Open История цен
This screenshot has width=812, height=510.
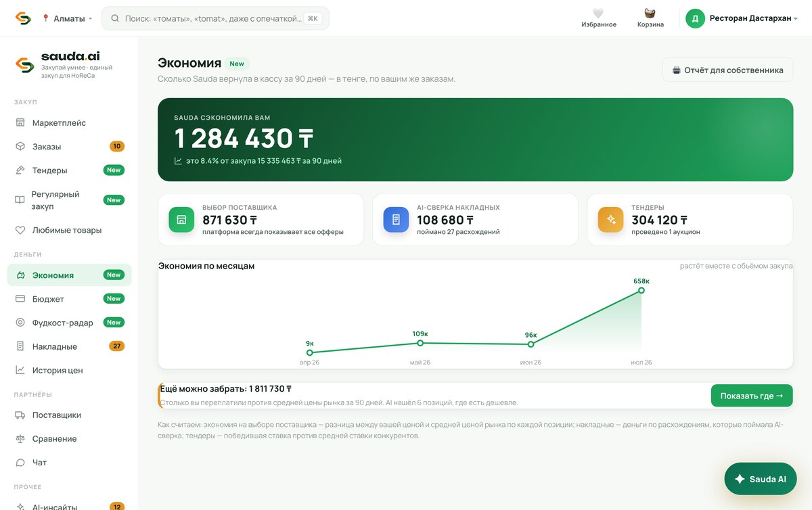69,370
